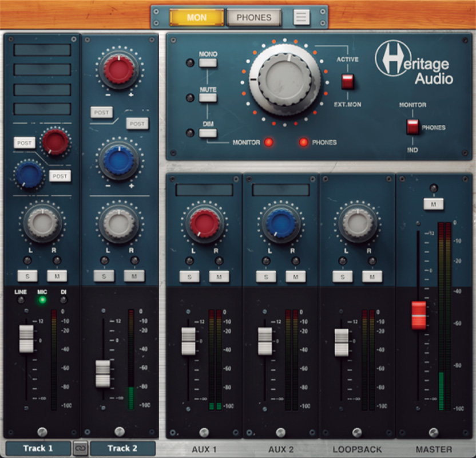Toggle POST button beside Track 1 blue knob

click(x=60, y=176)
